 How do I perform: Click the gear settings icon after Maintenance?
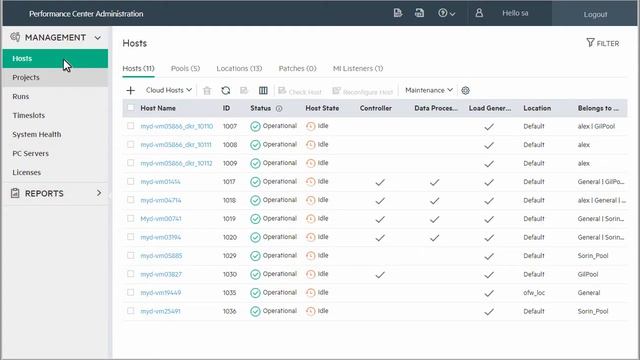point(465,90)
